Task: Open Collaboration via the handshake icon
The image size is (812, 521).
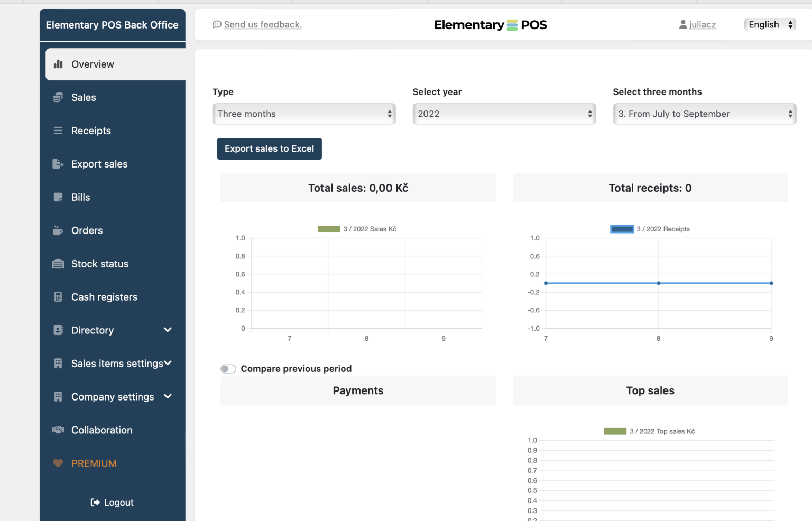Action: pos(57,430)
